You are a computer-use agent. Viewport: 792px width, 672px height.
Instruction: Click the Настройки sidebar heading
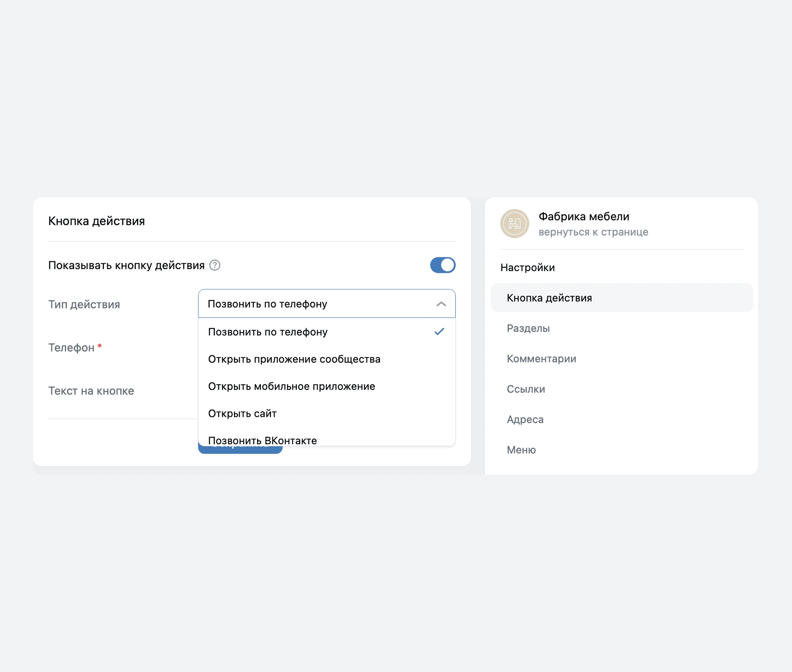point(527,267)
